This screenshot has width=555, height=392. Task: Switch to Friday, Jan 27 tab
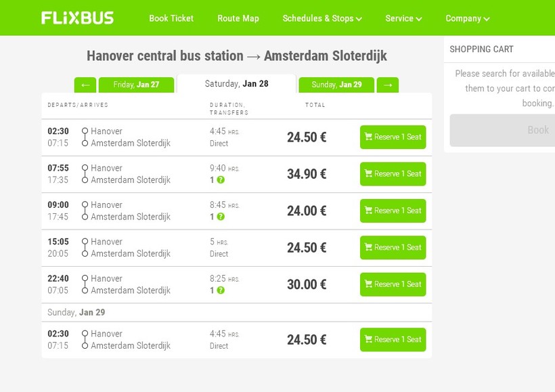point(136,85)
